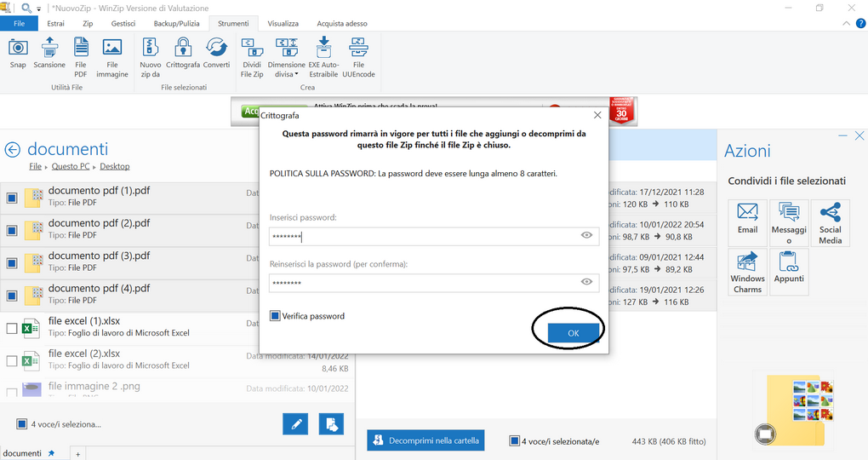
Task: Click the help question mark icon
Action: 861,23
